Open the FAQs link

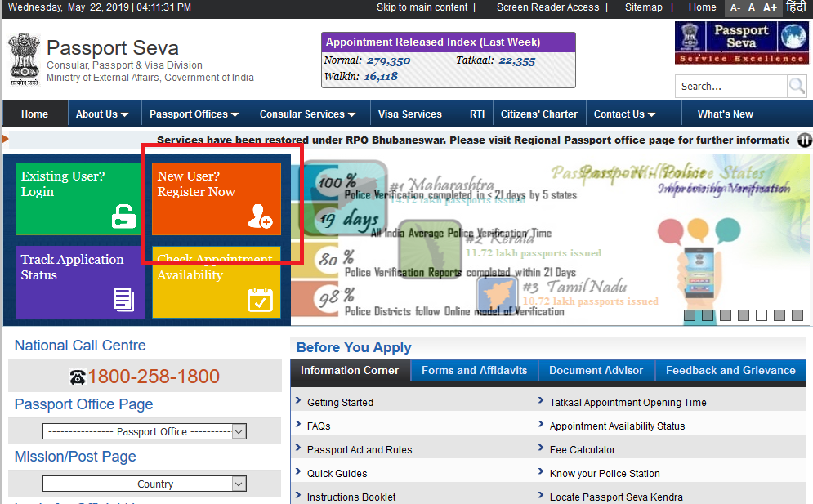(x=319, y=426)
